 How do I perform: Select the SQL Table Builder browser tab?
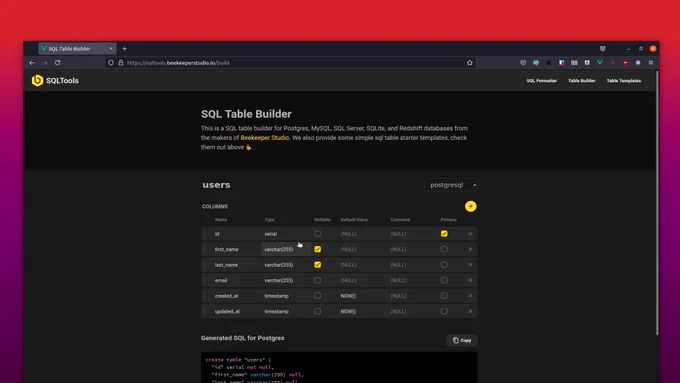coord(77,49)
